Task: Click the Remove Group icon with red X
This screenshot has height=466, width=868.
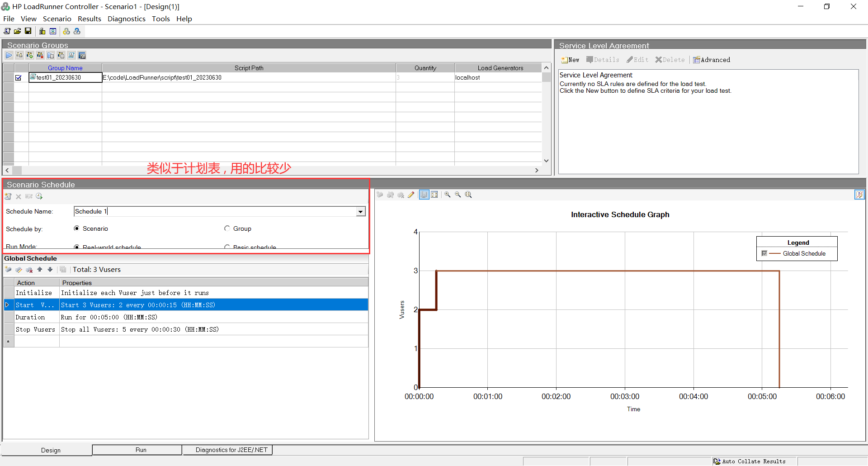Action: point(40,55)
